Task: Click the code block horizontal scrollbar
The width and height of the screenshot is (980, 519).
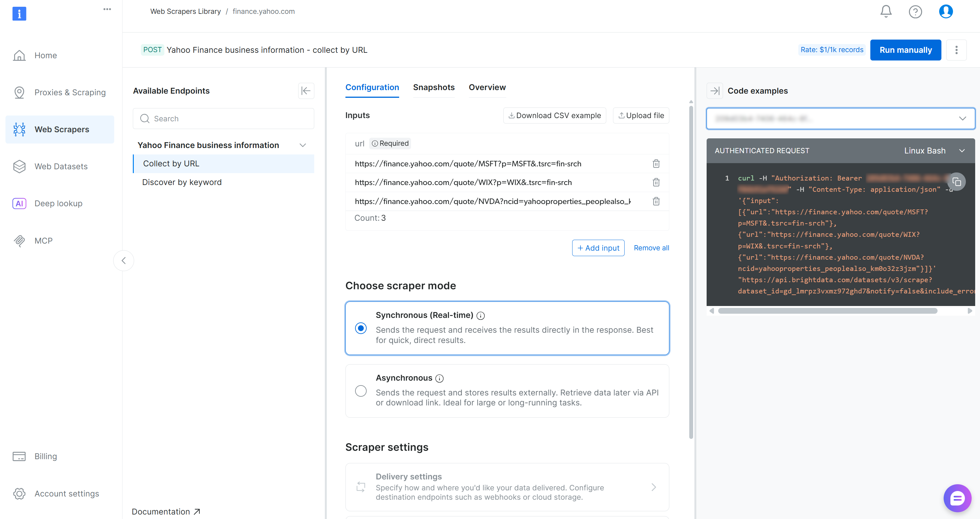Action: click(x=828, y=311)
